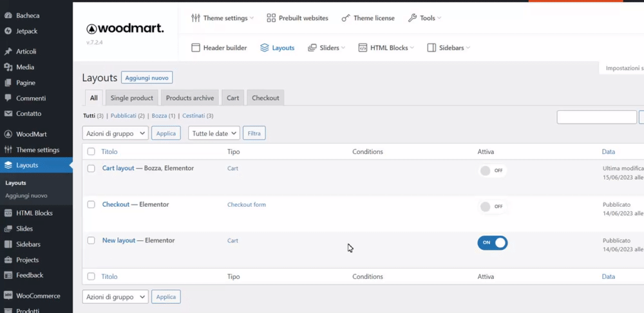The image size is (644, 313).
Task: Click the Tools wrench icon
Action: coord(412,18)
